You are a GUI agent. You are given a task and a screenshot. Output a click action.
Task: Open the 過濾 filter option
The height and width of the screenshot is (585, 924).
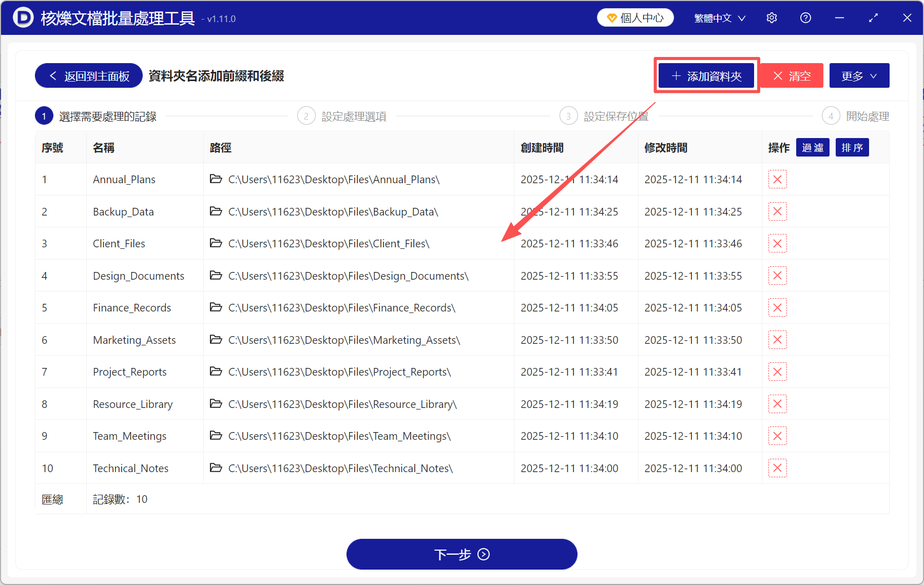[813, 147]
